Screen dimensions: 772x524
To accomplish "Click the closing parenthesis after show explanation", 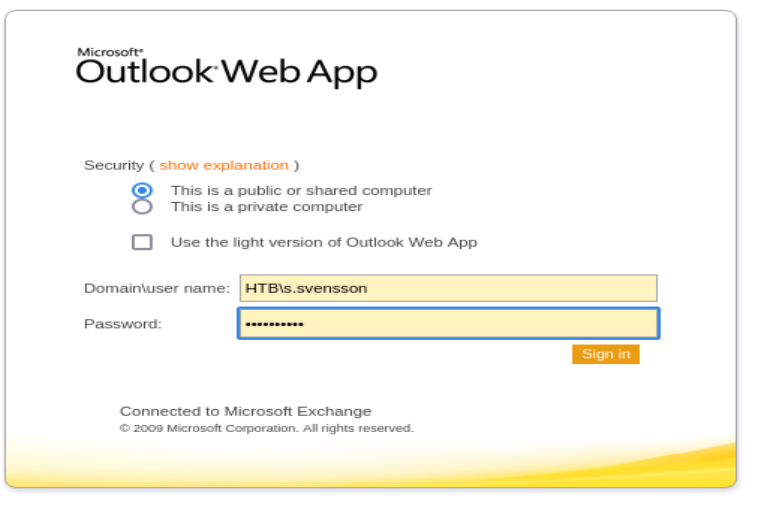I will (296, 165).
